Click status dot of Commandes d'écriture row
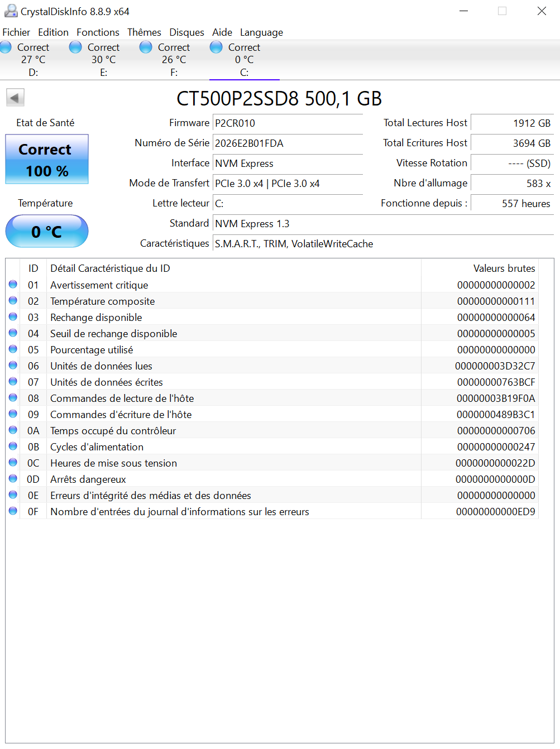Viewport: 560px width, 749px height. pos(13,414)
